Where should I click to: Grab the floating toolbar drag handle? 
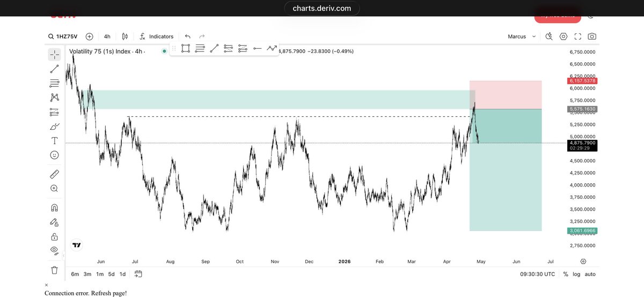point(174,48)
